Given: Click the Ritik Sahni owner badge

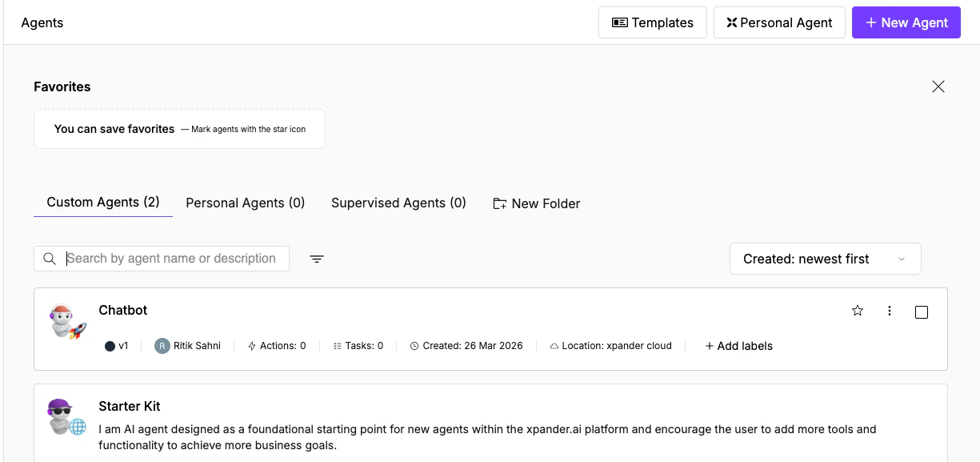Looking at the screenshot, I should [x=187, y=345].
